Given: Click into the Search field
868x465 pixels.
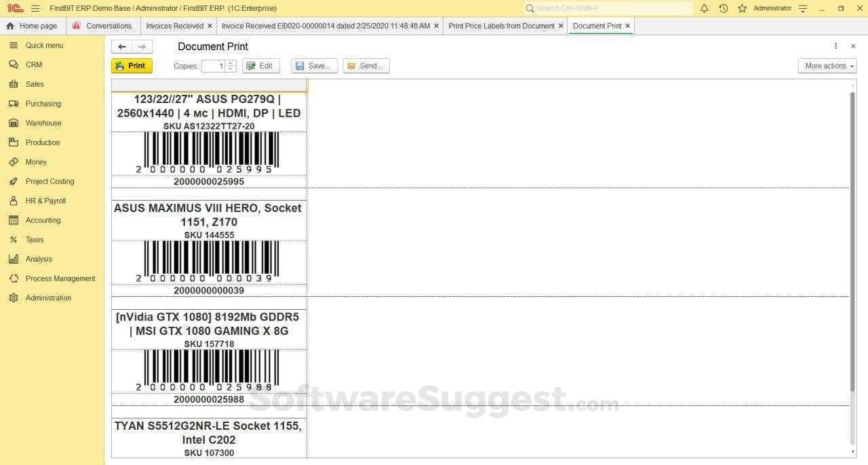Looking at the screenshot, I should click(x=608, y=8).
